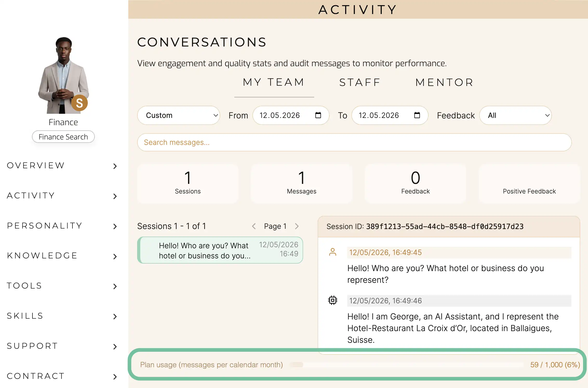The height and width of the screenshot is (388, 588).
Task: Open the Overview menu item
Action: [x=36, y=165]
